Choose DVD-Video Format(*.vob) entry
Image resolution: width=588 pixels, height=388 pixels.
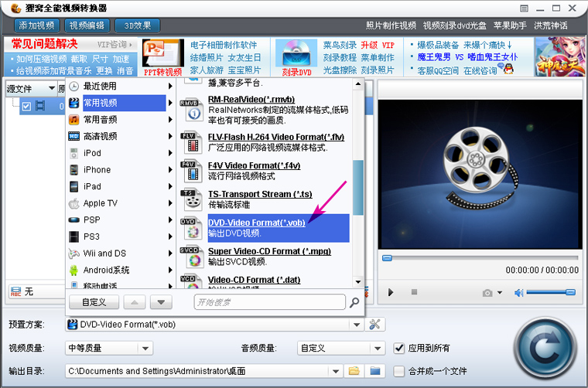[x=279, y=228]
